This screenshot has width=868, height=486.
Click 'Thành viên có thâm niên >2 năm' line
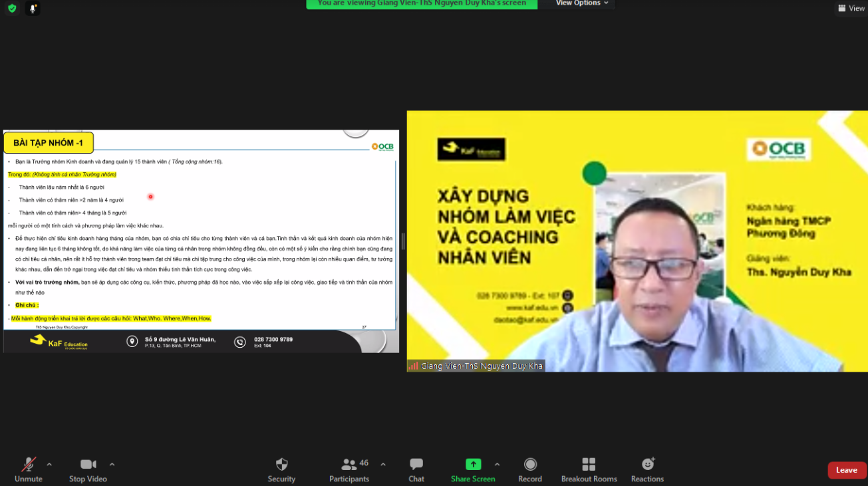point(71,200)
